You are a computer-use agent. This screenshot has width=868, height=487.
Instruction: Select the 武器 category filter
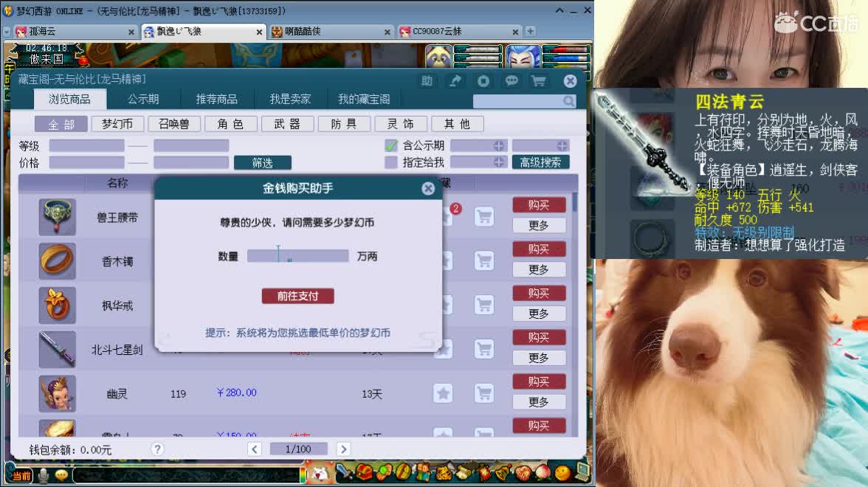[287, 124]
